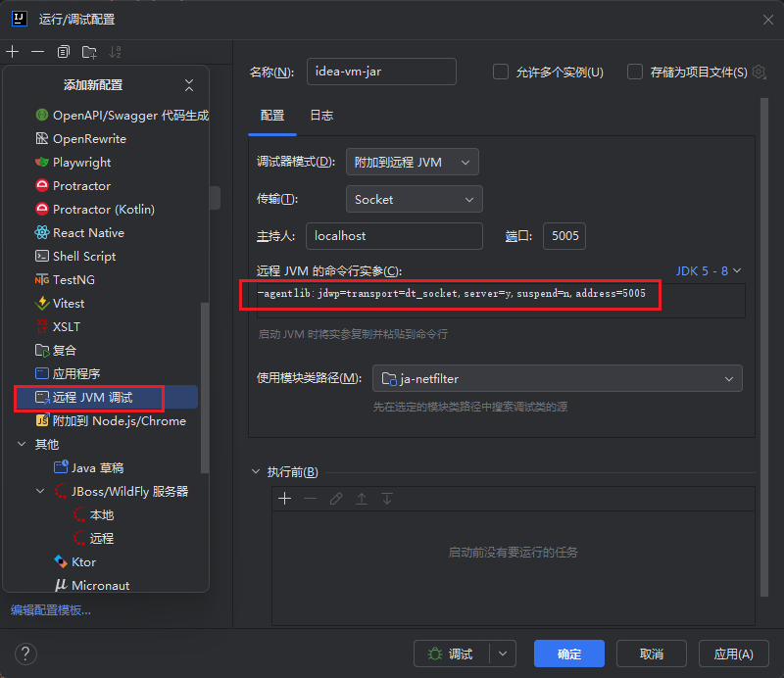Add a new run configuration

12,51
